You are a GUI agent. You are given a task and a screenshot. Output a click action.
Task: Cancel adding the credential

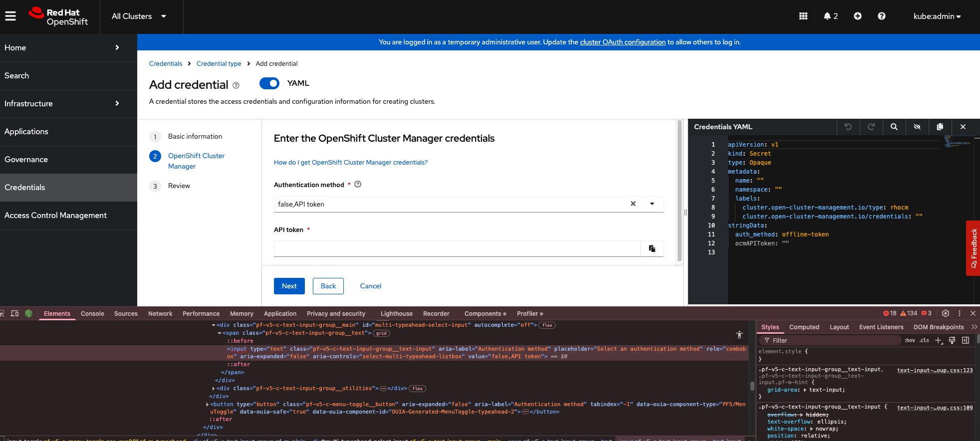tap(371, 286)
